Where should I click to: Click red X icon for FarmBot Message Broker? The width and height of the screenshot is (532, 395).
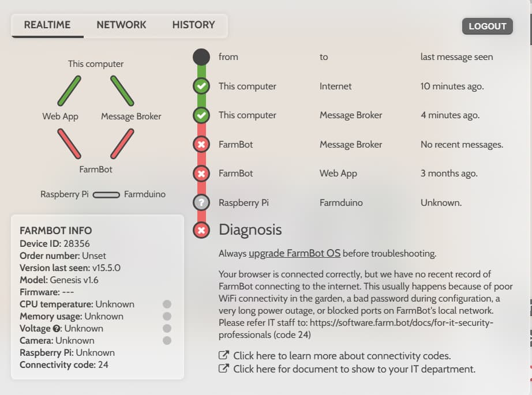click(201, 144)
